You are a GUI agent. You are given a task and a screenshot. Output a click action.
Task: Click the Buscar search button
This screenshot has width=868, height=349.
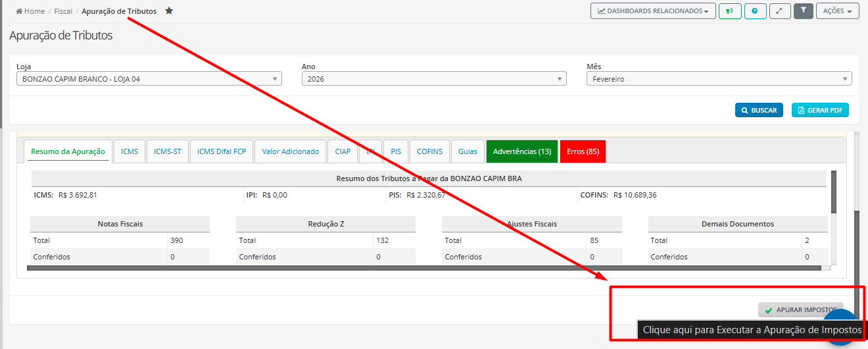pyautogui.click(x=759, y=111)
